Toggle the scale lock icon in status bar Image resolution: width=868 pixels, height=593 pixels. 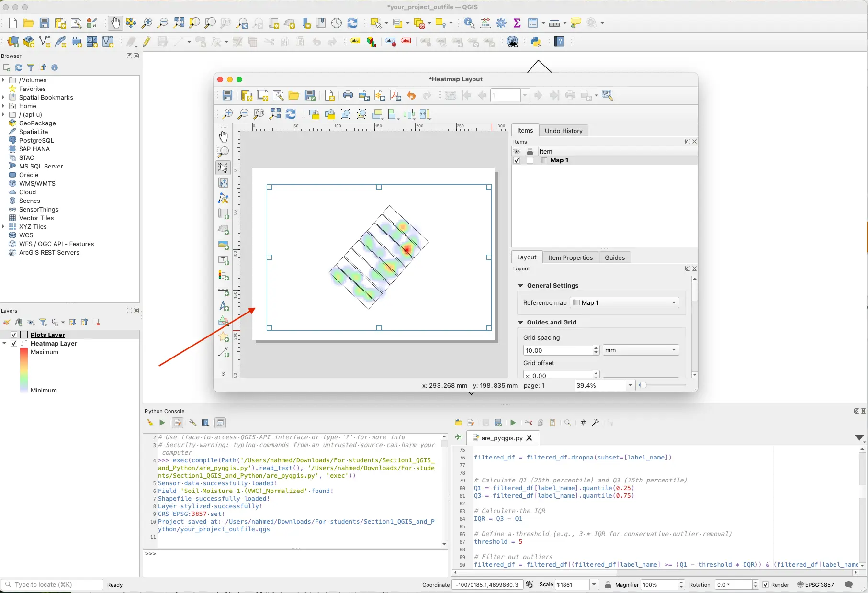608,585
